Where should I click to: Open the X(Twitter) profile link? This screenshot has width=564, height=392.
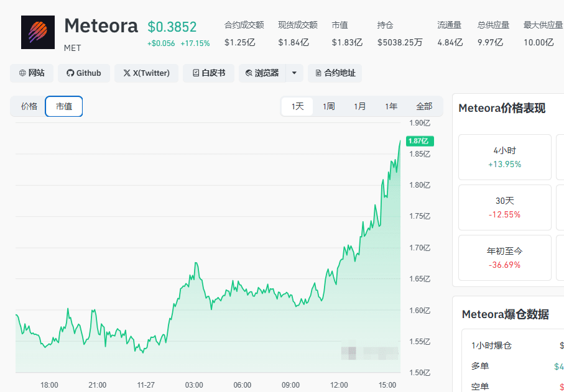[x=146, y=73]
